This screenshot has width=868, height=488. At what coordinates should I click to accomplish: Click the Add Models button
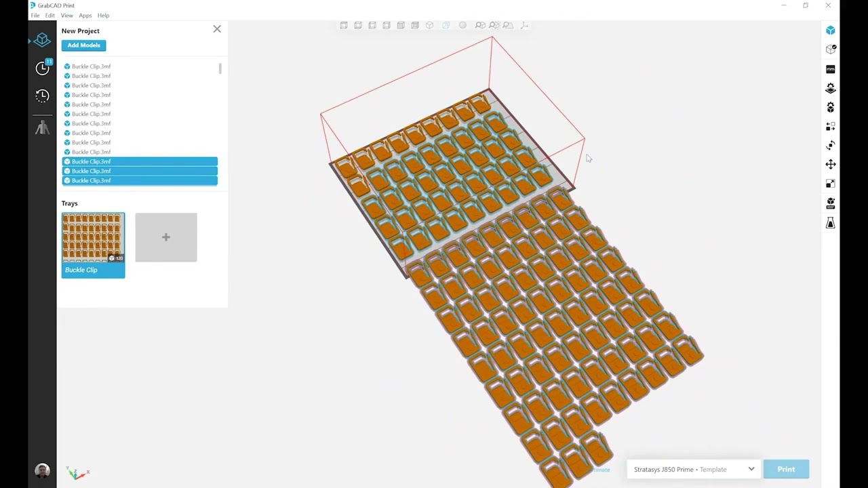click(83, 45)
